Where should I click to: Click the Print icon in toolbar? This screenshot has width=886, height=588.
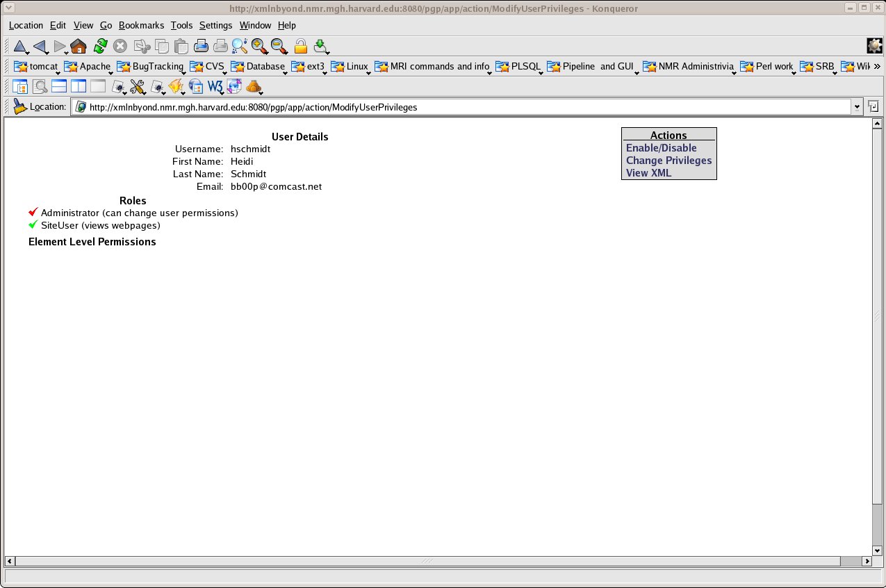(x=202, y=47)
